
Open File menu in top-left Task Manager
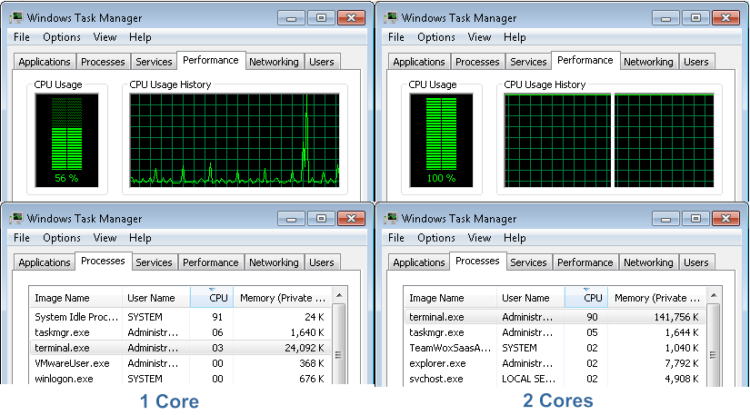point(22,37)
